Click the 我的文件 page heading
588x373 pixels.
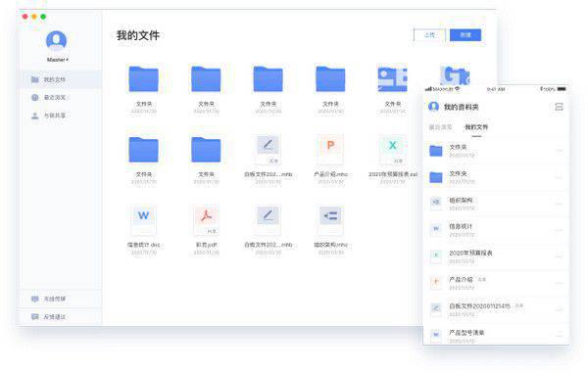click(x=138, y=35)
